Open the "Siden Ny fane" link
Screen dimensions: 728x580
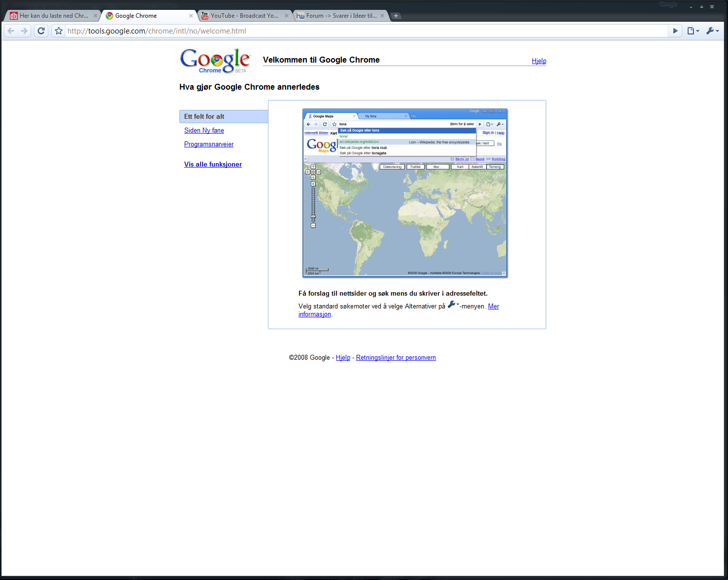point(204,131)
